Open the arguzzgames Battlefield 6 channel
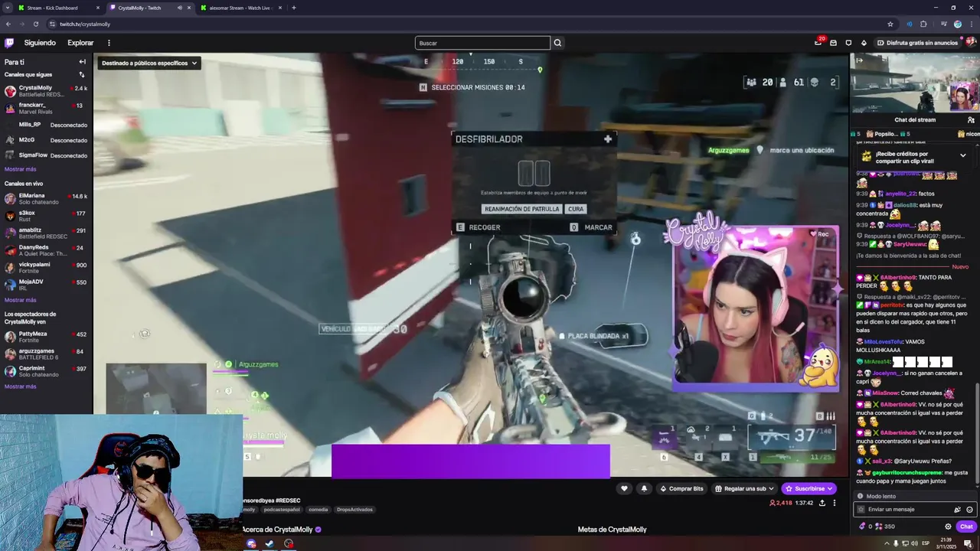The image size is (980, 551). (x=46, y=354)
